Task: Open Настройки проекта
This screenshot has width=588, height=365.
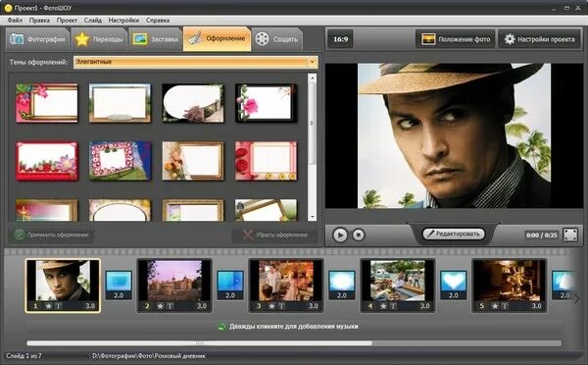Action: [x=540, y=39]
